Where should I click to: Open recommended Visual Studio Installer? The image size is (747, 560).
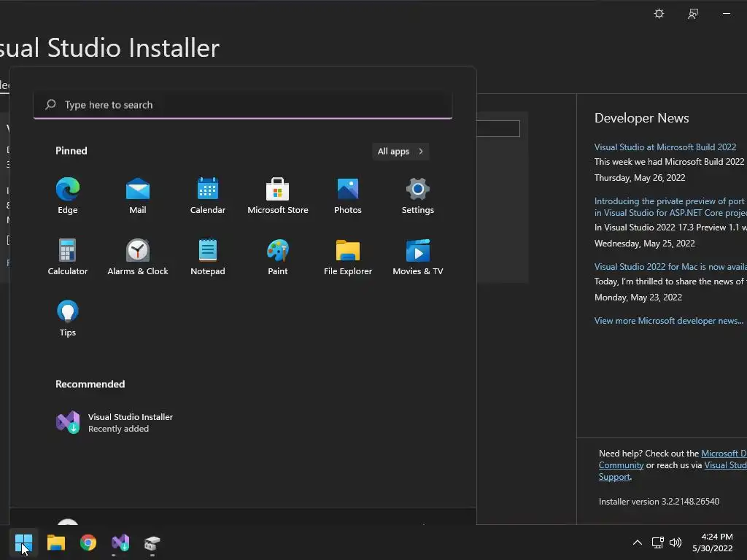tap(115, 422)
